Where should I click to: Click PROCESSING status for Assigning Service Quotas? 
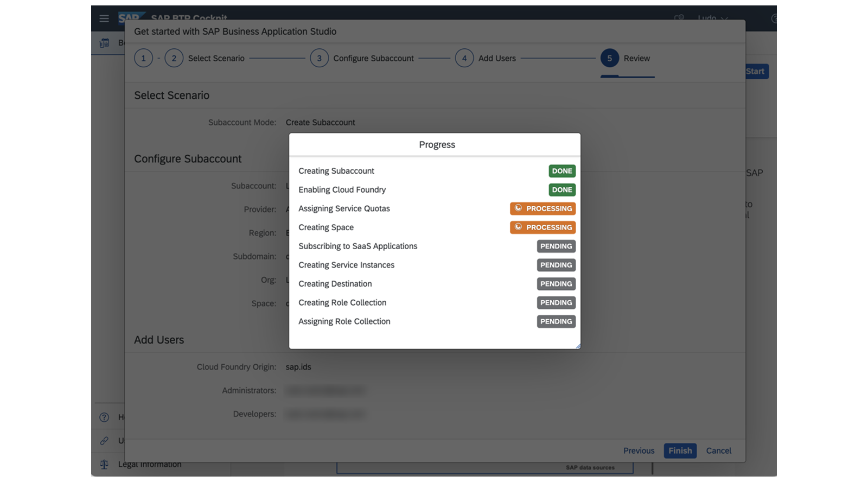pyautogui.click(x=542, y=208)
